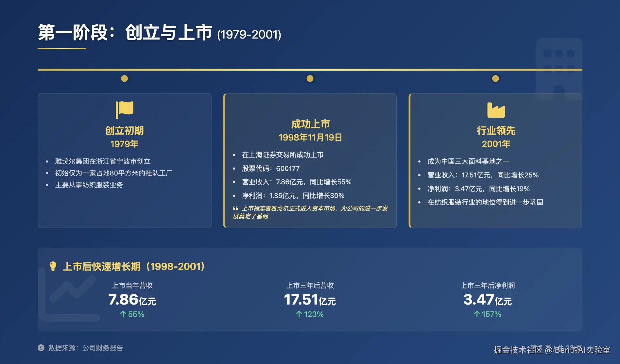Click the green up arrow beside 123%

[299, 314]
